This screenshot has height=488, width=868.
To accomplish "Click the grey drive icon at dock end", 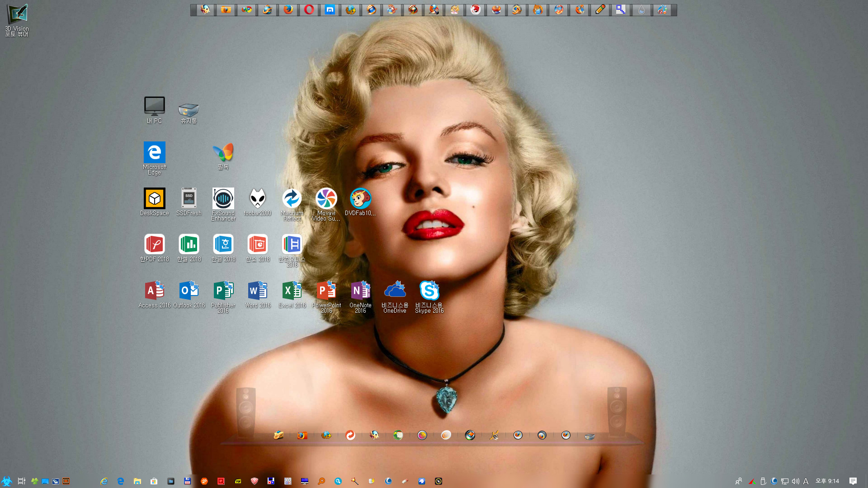I will 590,436.
